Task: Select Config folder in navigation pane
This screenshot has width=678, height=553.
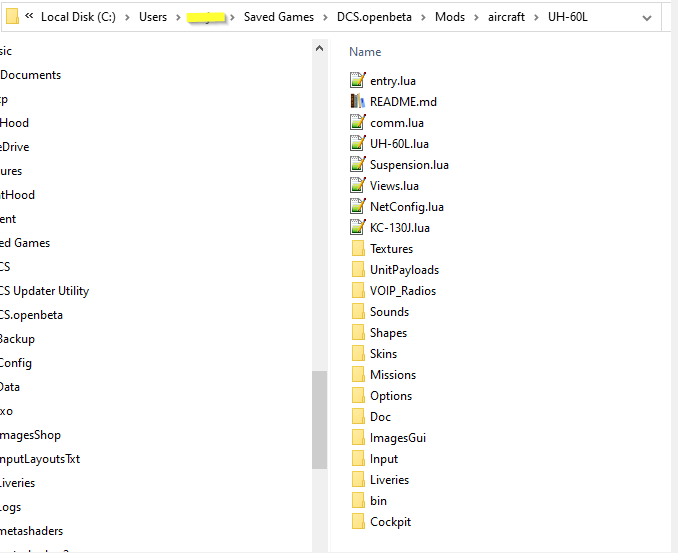Action: pos(16,363)
